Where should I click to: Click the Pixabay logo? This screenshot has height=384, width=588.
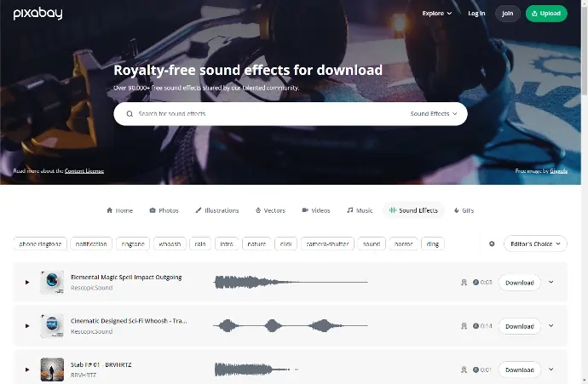pos(37,14)
